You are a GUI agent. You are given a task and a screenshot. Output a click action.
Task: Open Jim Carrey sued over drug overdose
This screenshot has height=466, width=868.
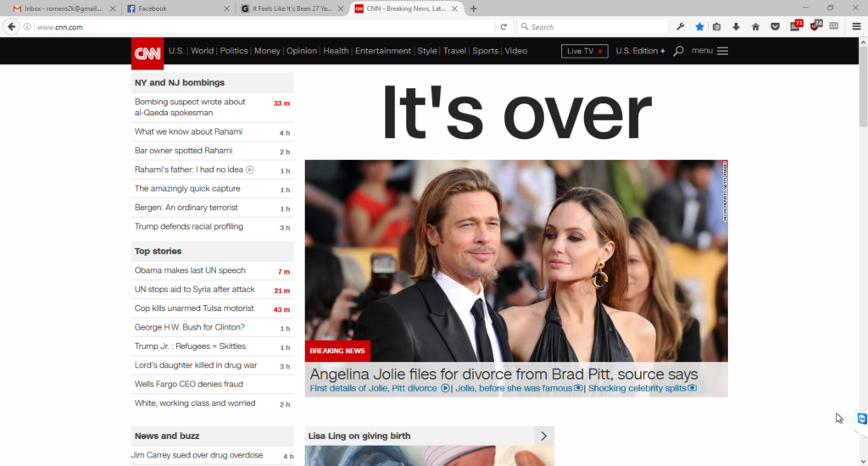point(197,456)
